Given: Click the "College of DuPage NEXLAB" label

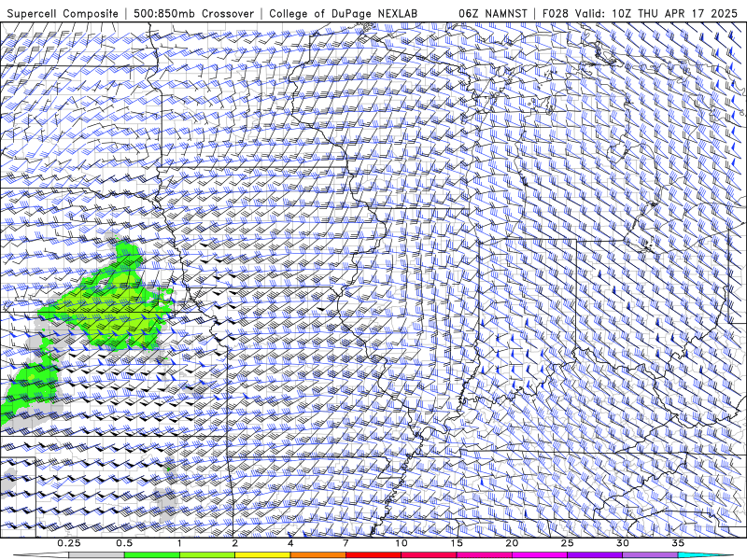Looking at the screenshot, I should 343,13.
